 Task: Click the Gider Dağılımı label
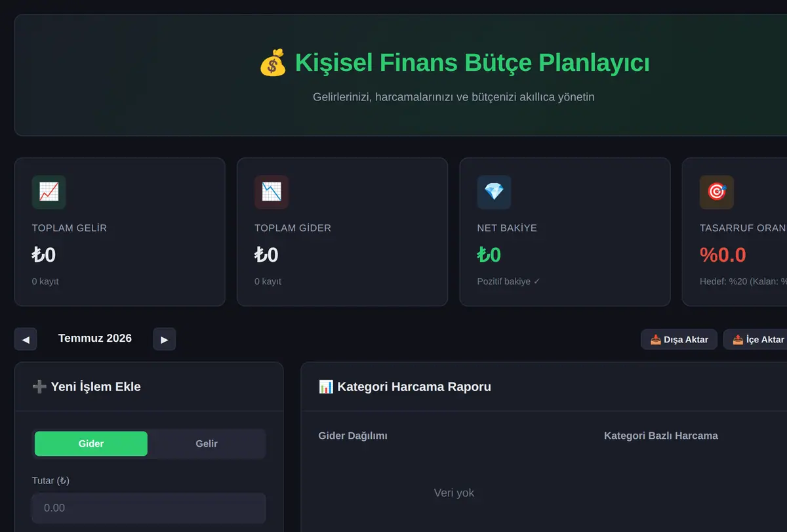pyautogui.click(x=353, y=436)
